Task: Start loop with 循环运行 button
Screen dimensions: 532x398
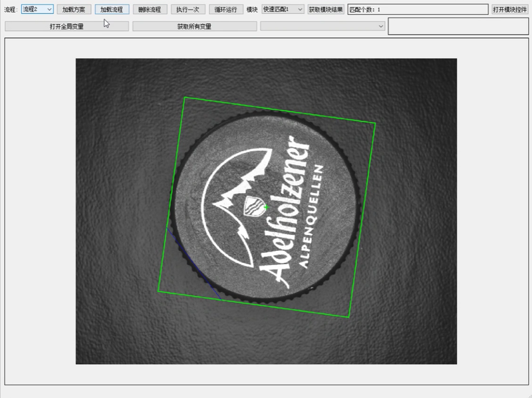Action: (226, 9)
